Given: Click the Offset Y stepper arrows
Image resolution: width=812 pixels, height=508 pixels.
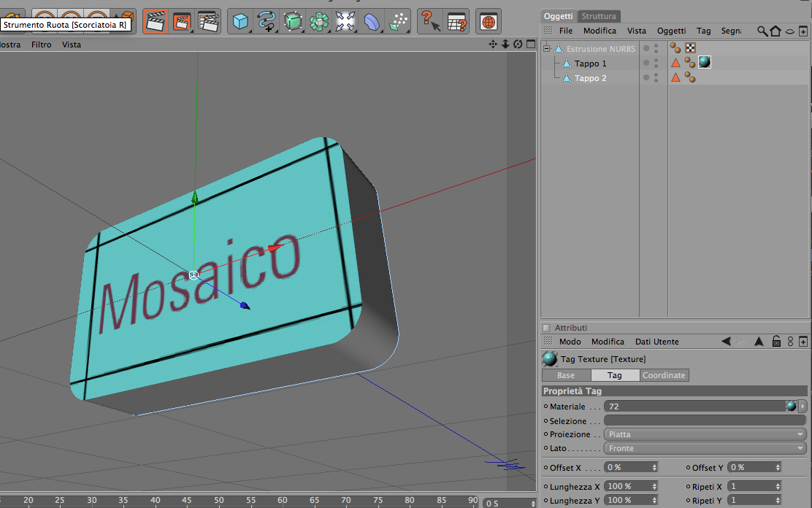Looking at the screenshot, I should click(778, 467).
